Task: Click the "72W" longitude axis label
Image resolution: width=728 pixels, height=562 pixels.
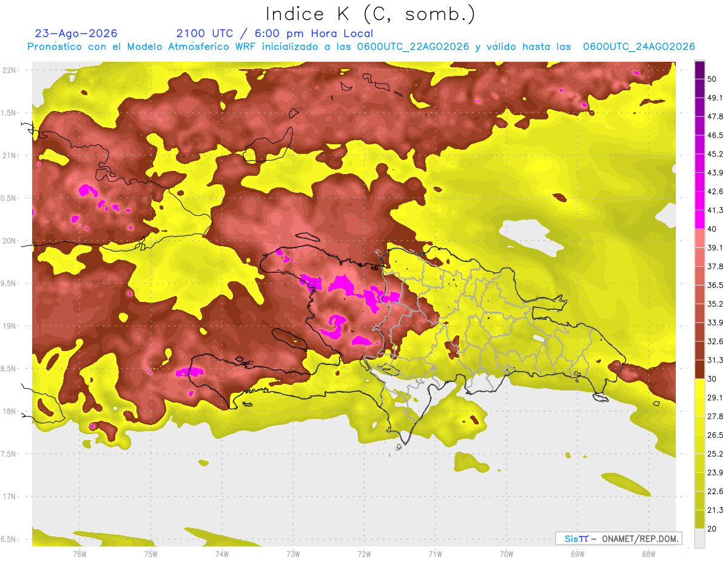Action: pos(364,554)
